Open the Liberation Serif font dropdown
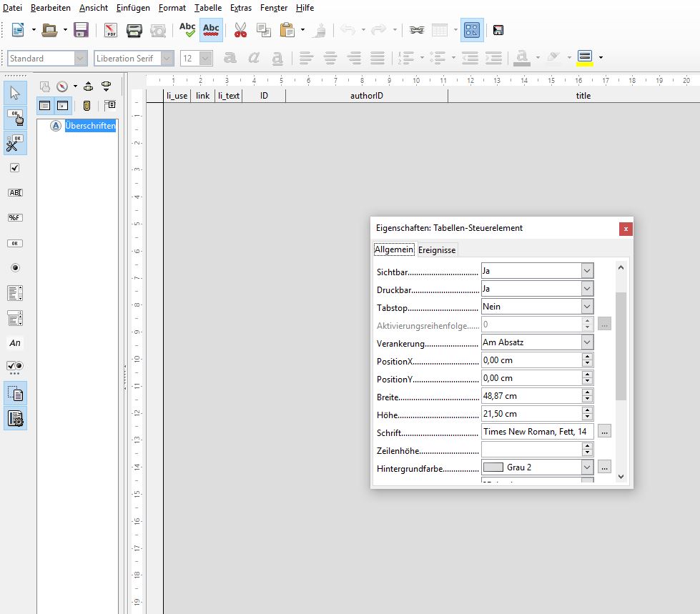This screenshot has height=614, width=700. tap(167, 59)
